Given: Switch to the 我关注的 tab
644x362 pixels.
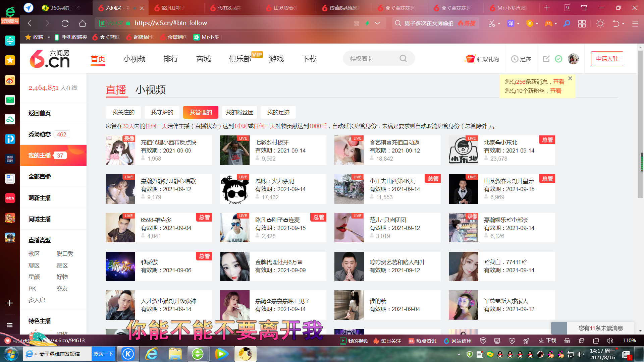Looking at the screenshot, I should click(123, 112).
